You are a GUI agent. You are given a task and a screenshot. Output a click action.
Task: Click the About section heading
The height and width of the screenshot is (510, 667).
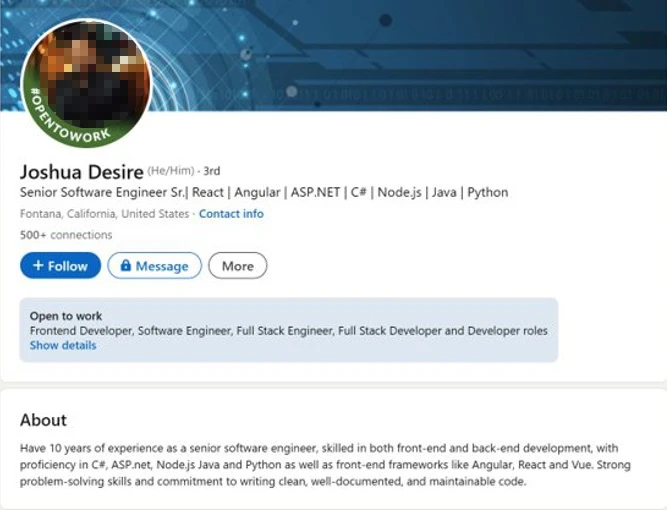[x=43, y=420]
